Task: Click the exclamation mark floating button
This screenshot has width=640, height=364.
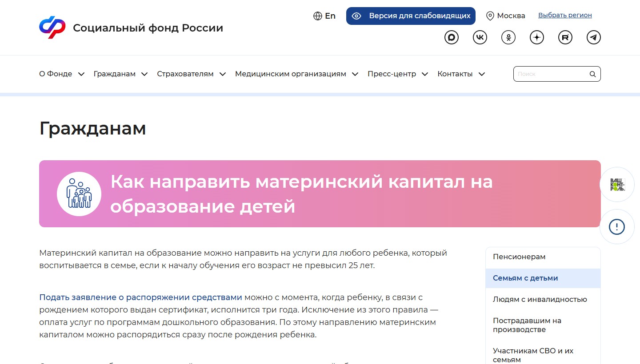Action: coord(617,226)
